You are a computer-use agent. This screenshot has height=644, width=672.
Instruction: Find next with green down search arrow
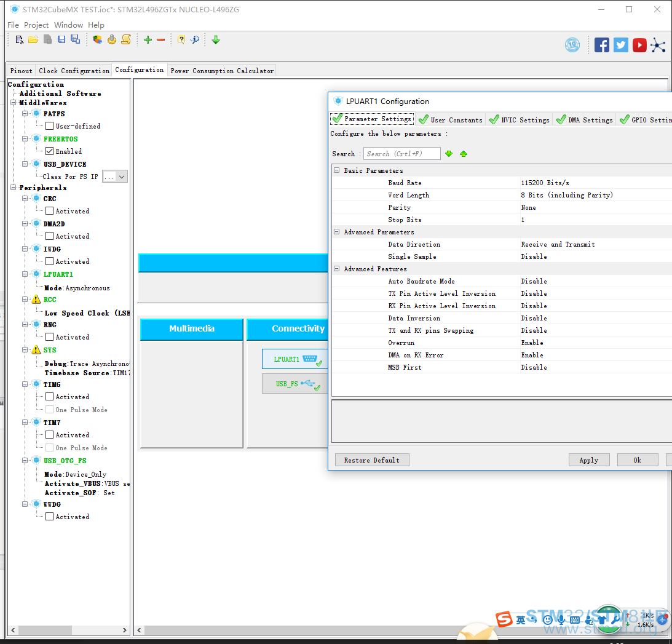(x=449, y=154)
